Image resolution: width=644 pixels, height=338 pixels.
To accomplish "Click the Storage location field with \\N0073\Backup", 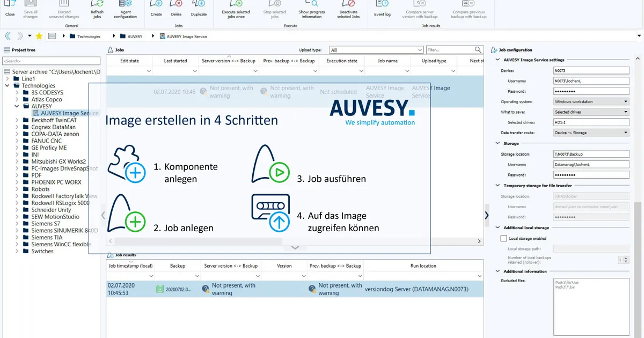I will (591, 154).
